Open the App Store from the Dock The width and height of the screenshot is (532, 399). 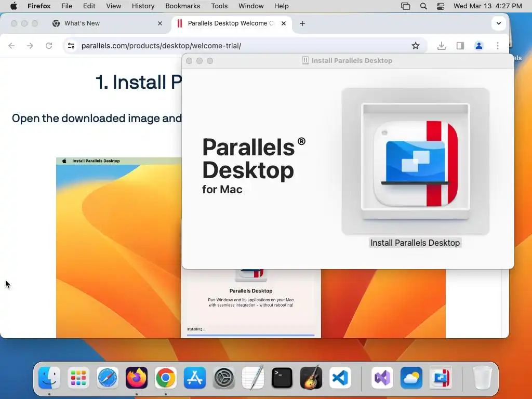click(x=195, y=378)
